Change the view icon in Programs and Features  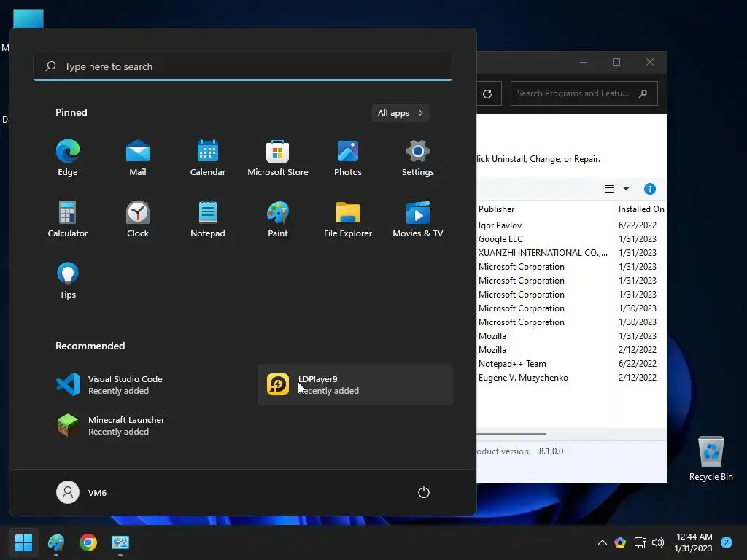coord(609,189)
